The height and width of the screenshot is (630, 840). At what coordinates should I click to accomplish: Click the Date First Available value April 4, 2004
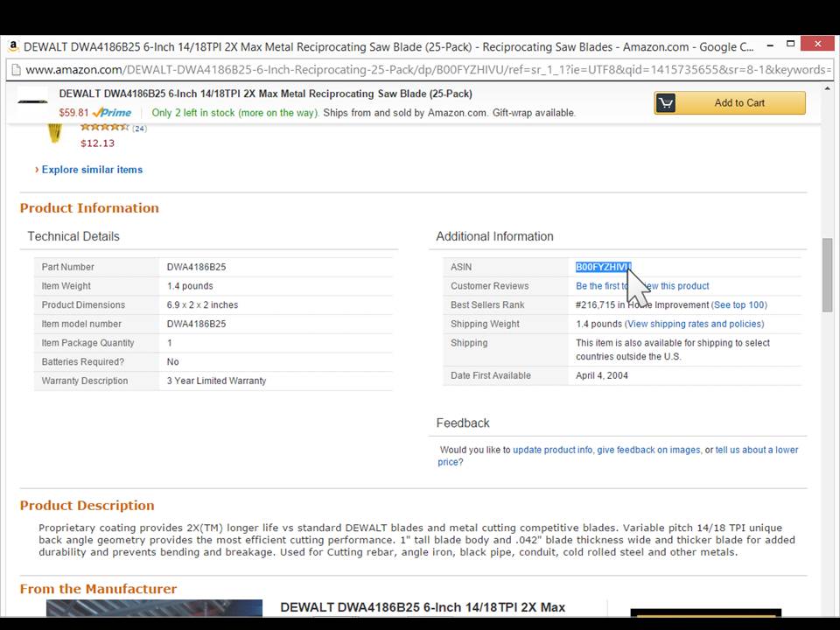[x=602, y=375]
